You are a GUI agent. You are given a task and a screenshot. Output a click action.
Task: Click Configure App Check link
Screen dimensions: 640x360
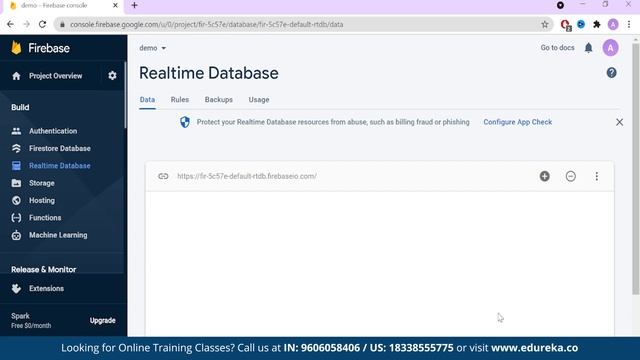(518, 122)
